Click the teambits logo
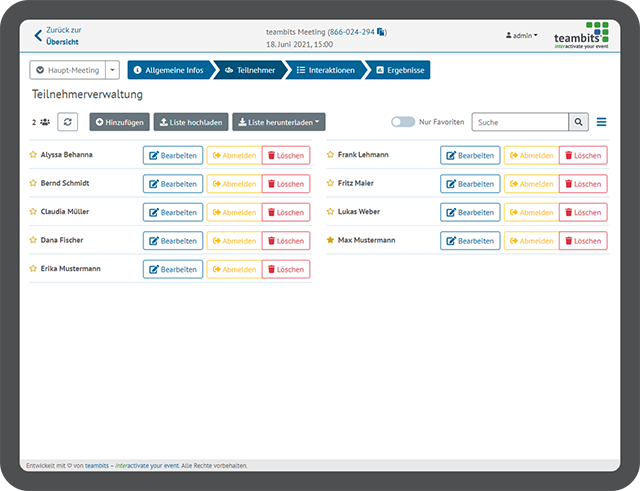This screenshot has width=640, height=491. [x=581, y=36]
